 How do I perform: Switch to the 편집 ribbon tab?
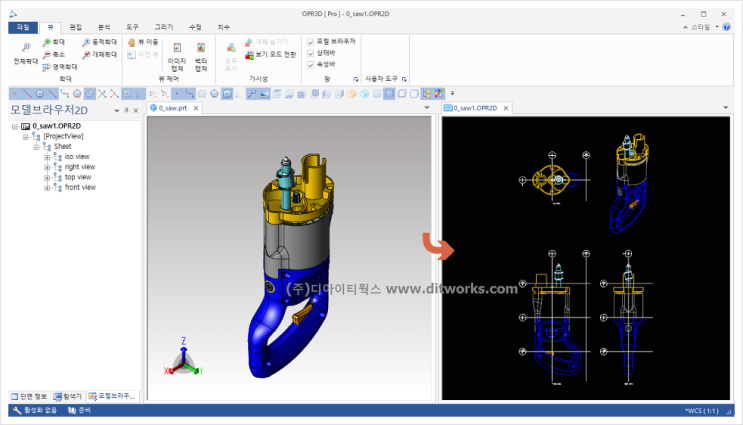pyautogui.click(x=76, y=27)
